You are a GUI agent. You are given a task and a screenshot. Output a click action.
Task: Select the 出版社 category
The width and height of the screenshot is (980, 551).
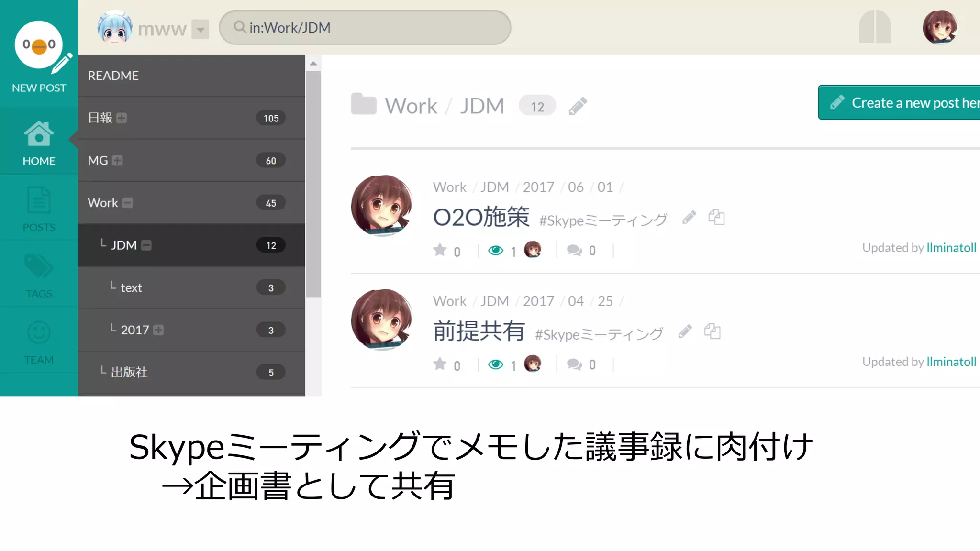pos(191,372)
